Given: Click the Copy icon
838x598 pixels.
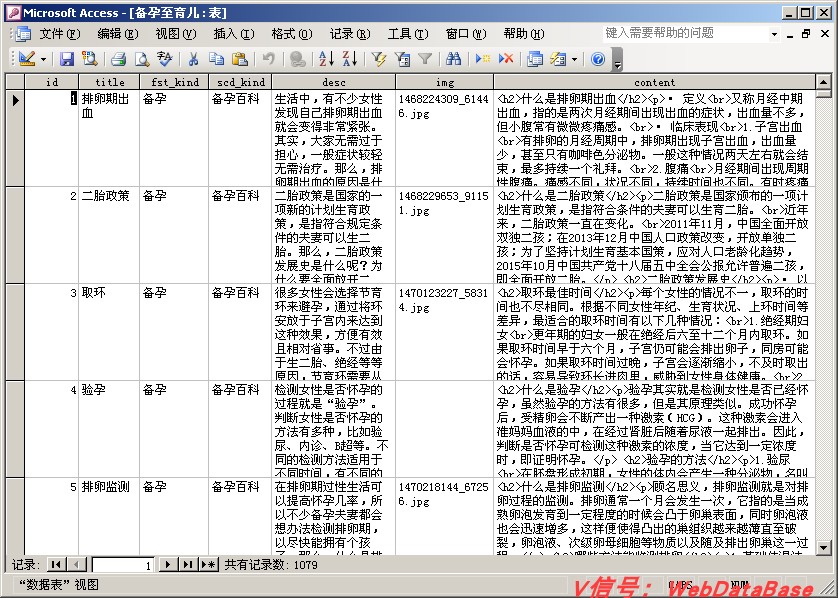Looking at the screenshot, I should pyautogui.click(x=216, y=59).
